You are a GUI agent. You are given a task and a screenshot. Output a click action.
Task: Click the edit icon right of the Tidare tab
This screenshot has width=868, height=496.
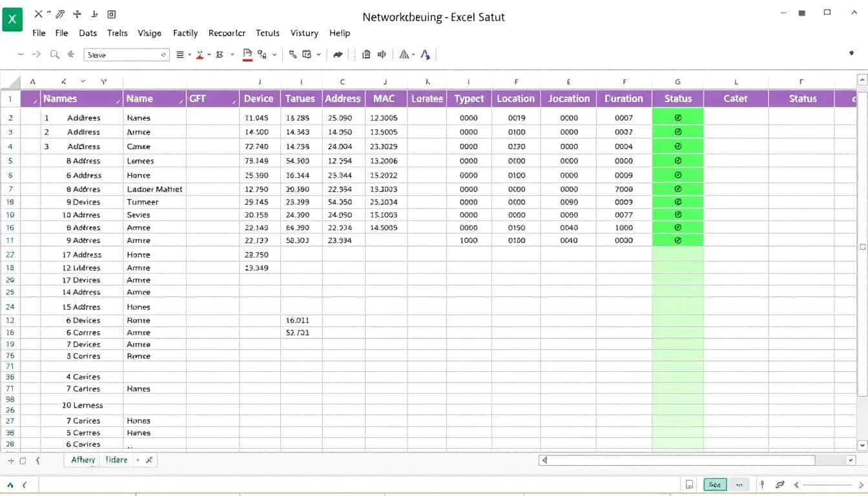(x=149, y=460)
